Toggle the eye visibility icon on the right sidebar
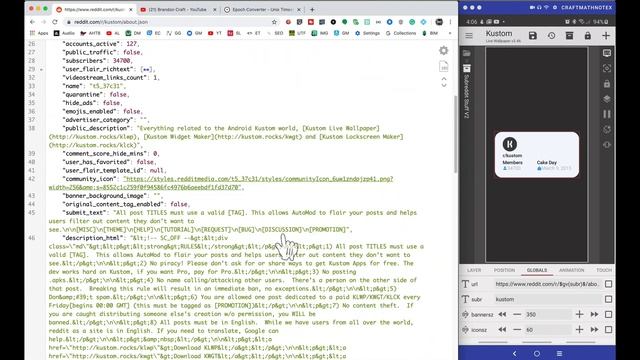This screenshot has height=360, width=640. [x=607, y=145]
